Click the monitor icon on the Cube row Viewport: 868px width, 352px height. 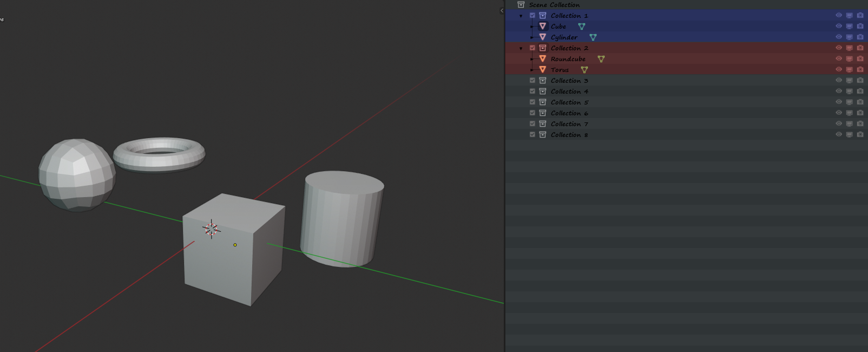click(x=850, y=26)
